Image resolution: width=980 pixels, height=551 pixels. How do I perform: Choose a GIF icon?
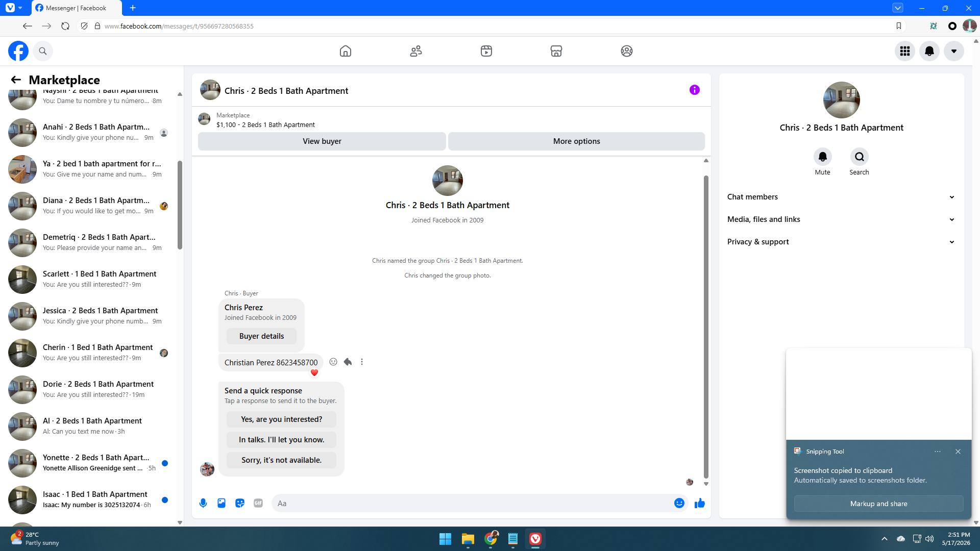[258, 504]
